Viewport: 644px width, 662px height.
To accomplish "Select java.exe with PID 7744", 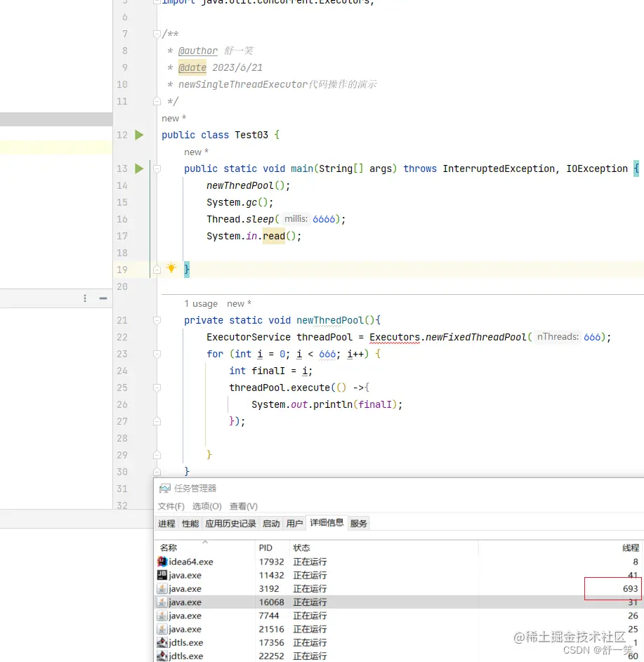I will click(x=399, y=616).
